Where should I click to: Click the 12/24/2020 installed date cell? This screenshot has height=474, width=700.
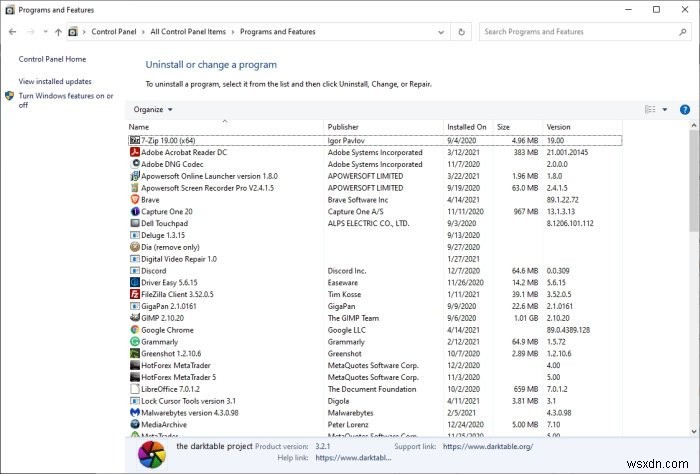point(466,424)
